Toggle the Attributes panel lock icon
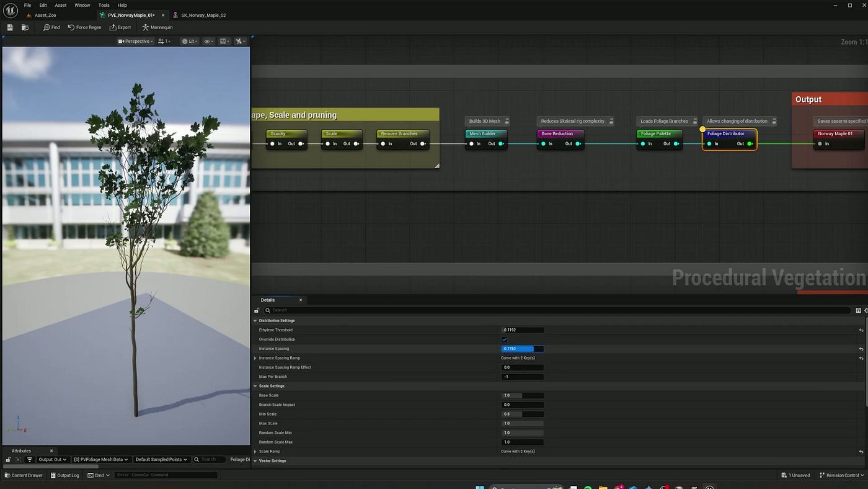The height and width of the screenshot is (489, 868). 8,460
